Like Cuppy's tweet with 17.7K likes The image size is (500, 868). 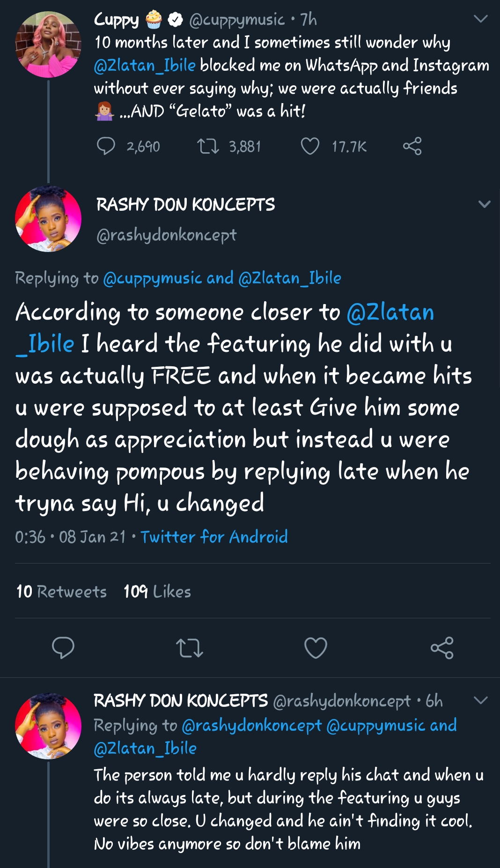click(x=310, y=146)
